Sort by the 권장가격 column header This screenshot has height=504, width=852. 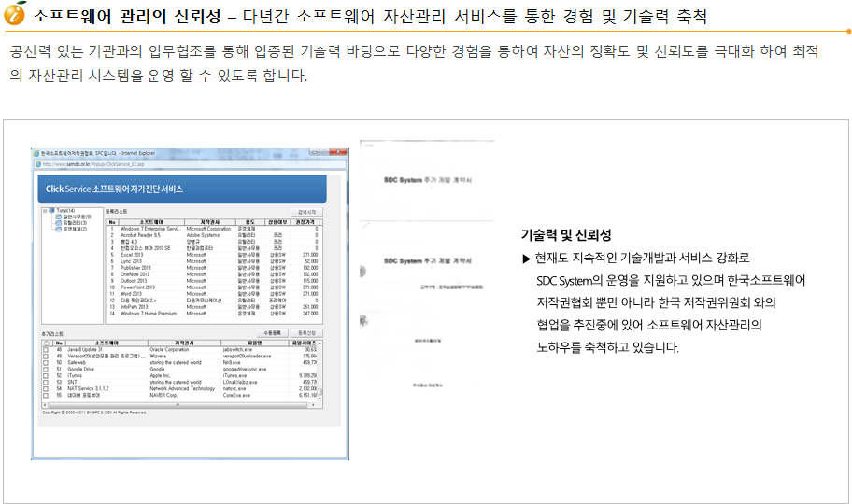click(305, 221)
